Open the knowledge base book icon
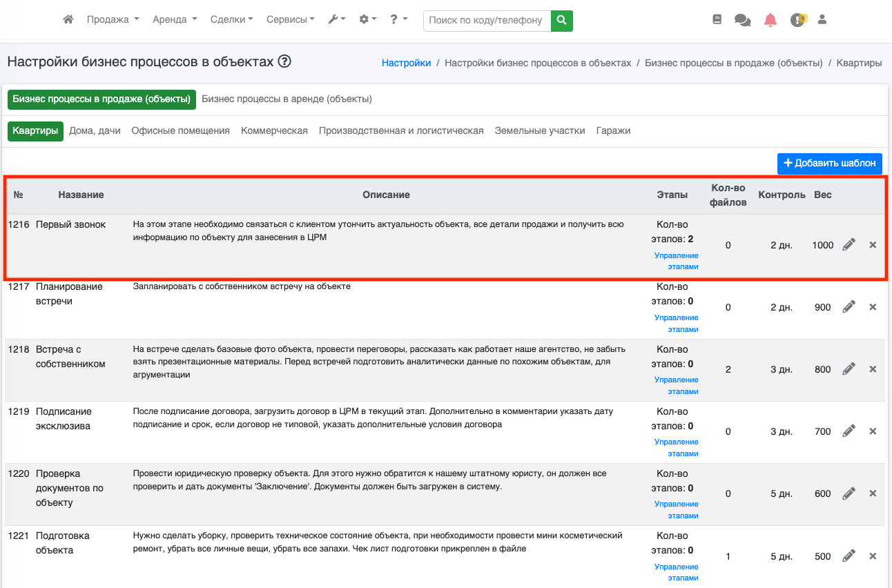The width and height of the screenshot is (892, 588). 717,20
